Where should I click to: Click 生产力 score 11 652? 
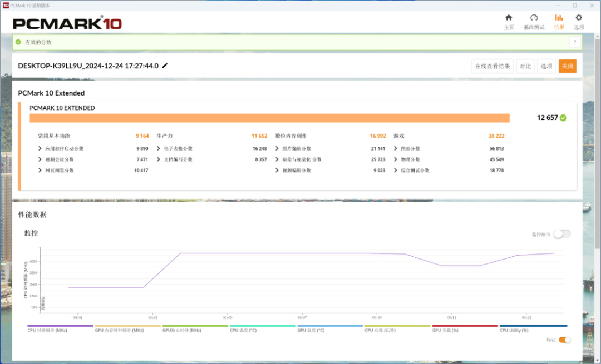(x=259, y=136)
